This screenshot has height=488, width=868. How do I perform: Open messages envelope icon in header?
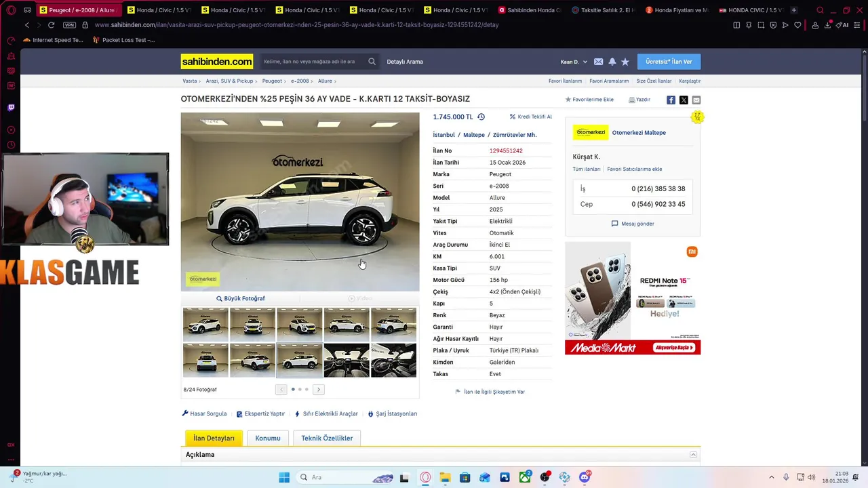pos(598,62)
